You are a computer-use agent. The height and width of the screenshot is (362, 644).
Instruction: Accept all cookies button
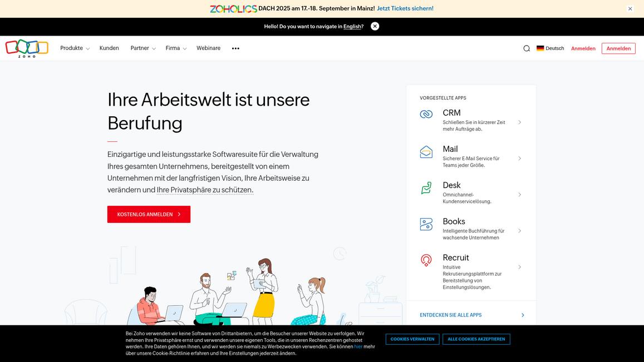pos(476,339)
